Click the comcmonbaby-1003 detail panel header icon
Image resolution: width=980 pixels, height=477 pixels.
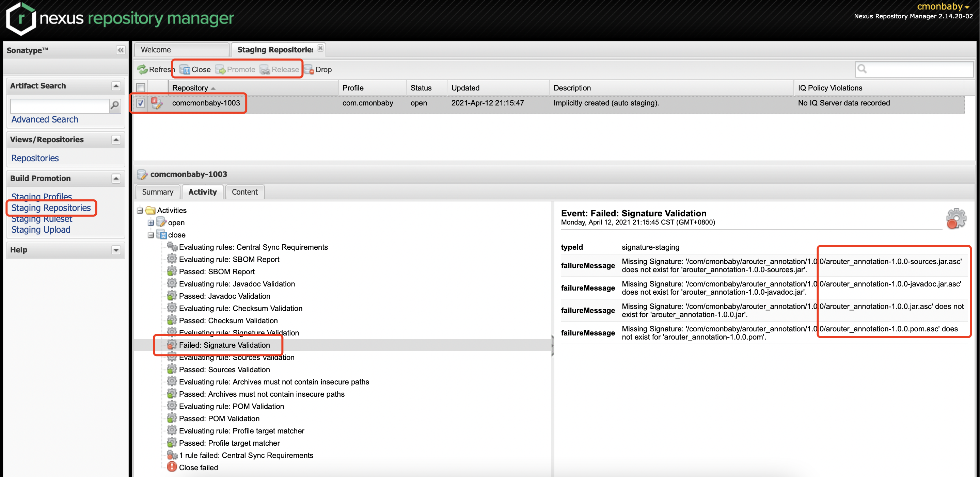coord(142,174)
